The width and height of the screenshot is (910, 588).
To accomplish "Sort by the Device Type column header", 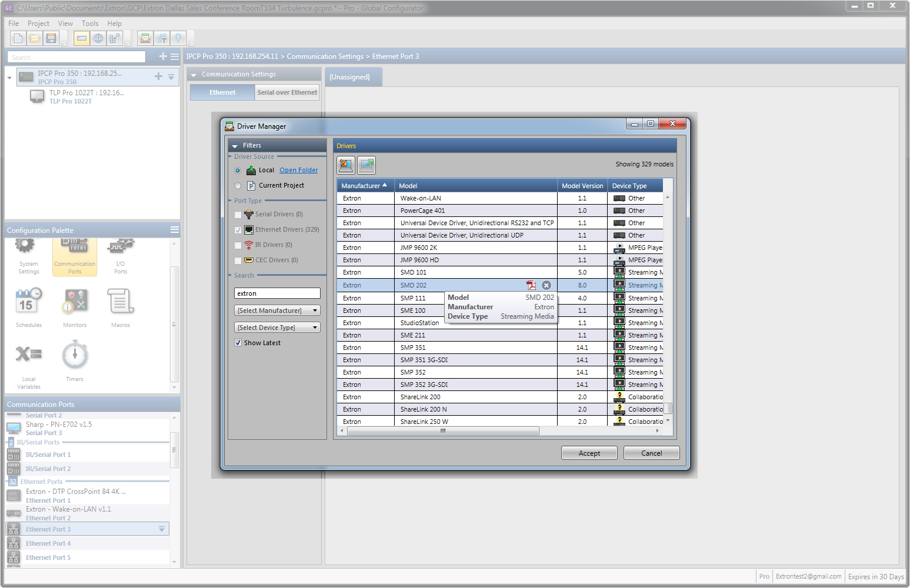I will tap(635, 186).
